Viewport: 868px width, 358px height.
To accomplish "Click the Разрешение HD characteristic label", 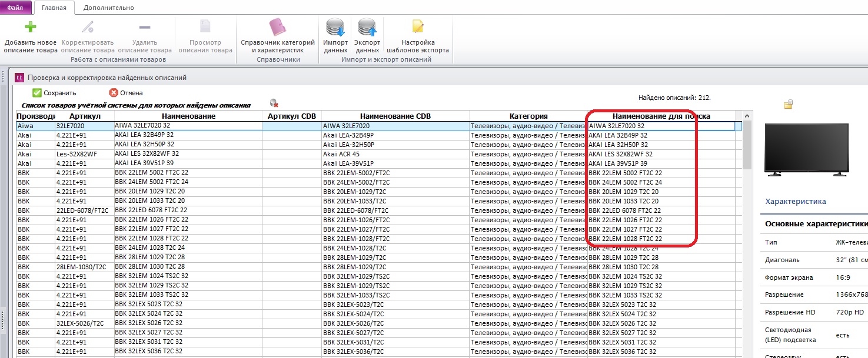I will (x=789, y=312).
